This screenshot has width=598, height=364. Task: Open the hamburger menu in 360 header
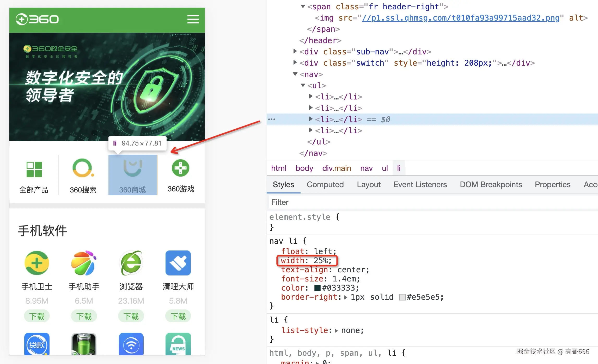click(193, 19)
